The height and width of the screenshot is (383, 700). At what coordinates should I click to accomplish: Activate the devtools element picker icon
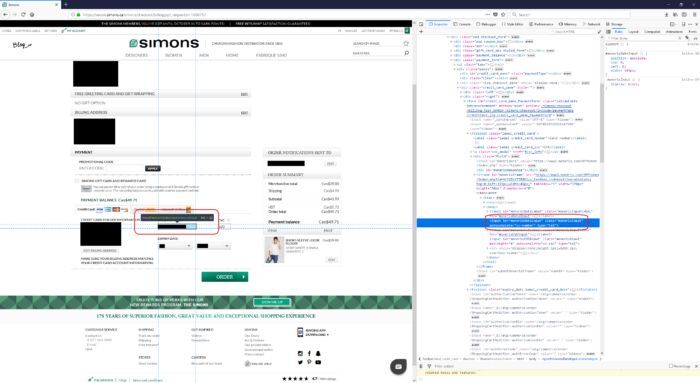tap(421, 24)
